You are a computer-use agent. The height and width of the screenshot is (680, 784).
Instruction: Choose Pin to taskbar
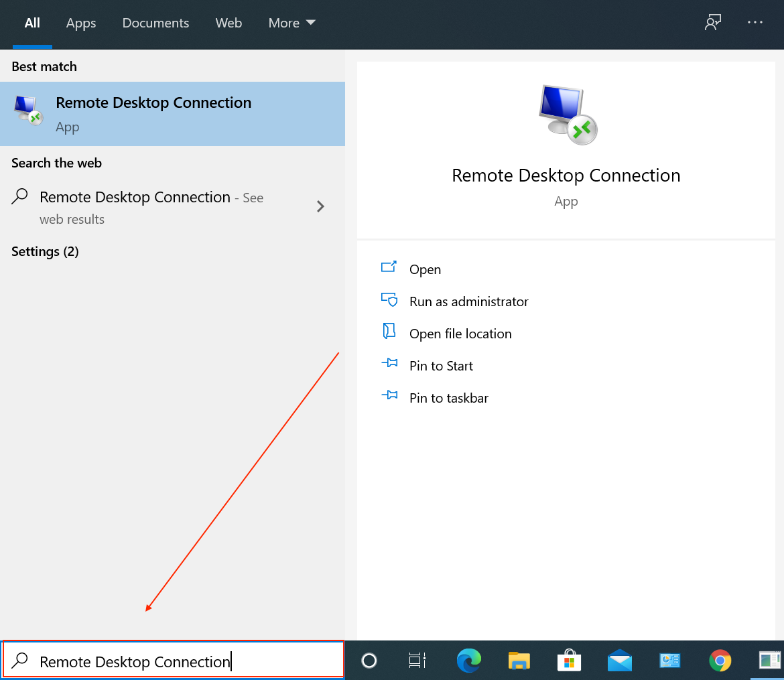448,398
